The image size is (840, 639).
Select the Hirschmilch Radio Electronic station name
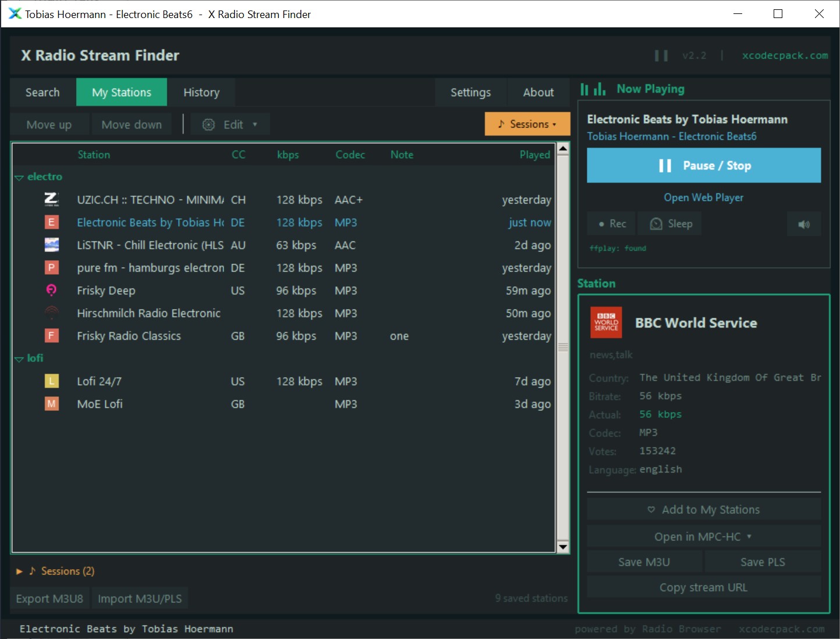coord(149,313)
